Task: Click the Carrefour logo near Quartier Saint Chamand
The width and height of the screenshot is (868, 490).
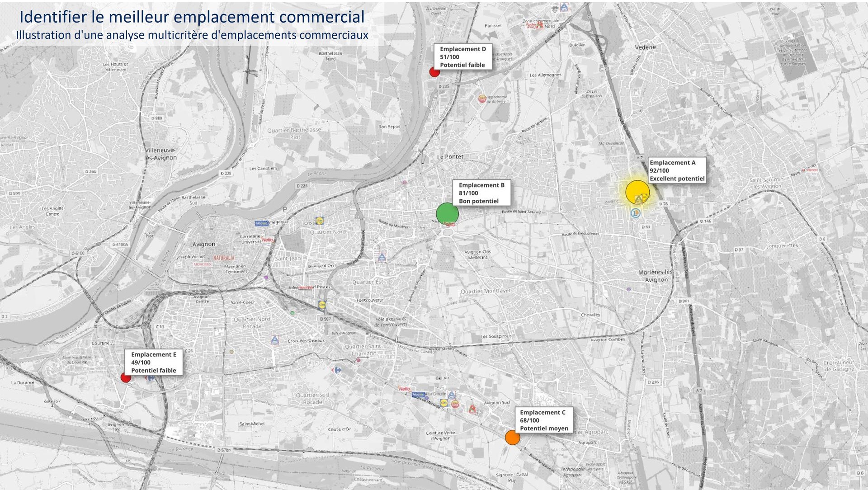Action: coord(336,370)
